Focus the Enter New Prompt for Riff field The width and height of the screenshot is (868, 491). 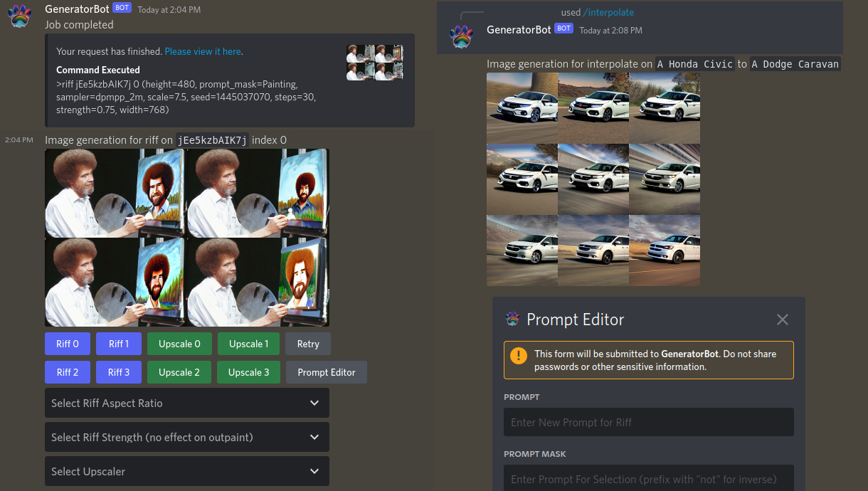pos(648,422)
